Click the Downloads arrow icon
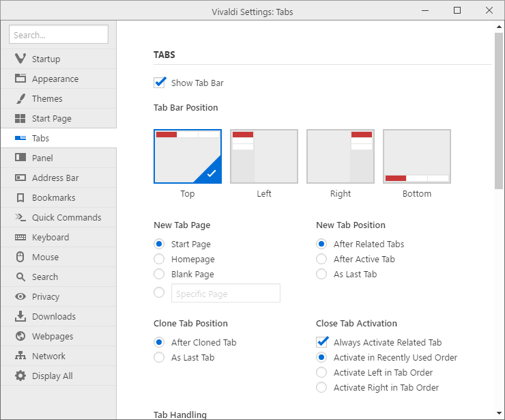The image size is (505, 420). [20, 316]
